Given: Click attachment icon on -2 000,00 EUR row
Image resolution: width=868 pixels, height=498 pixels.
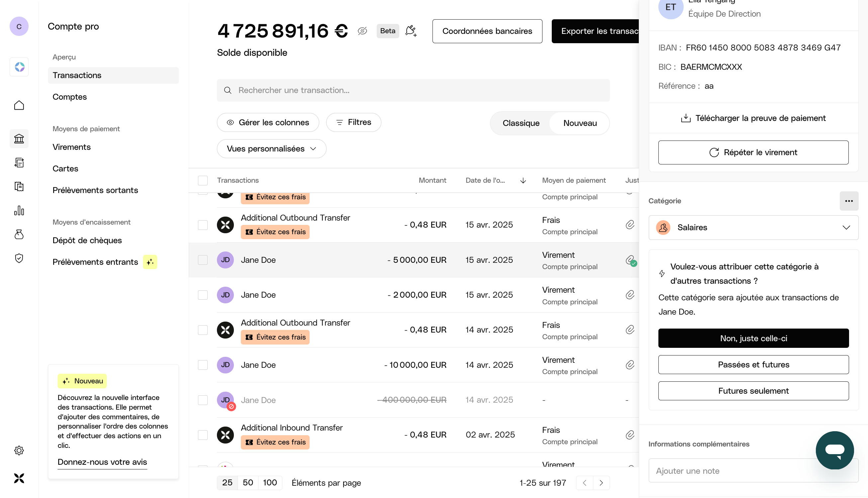Looking at the screenshot, I should 629,295.
